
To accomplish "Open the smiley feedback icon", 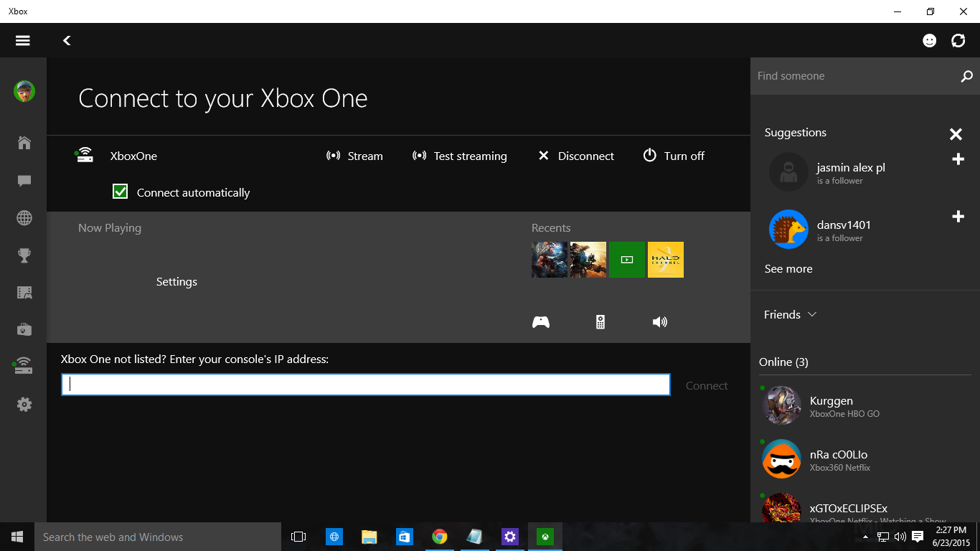I will [929, 41].
